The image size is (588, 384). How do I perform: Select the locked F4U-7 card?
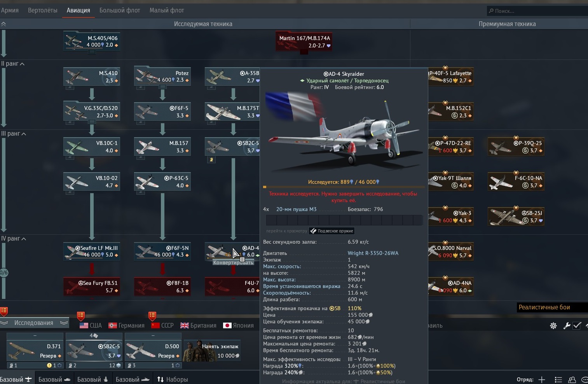pos(232,286)
